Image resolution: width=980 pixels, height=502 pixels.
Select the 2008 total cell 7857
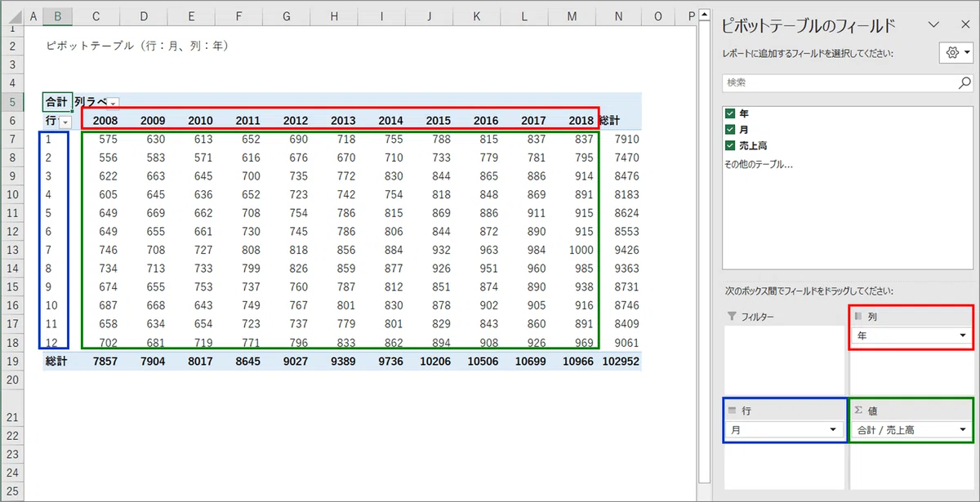[x=97, y=360]
